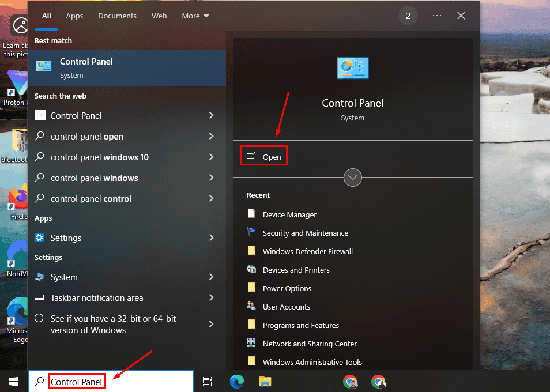550x392 pixels.
Task: Open Task View from the taskbar
Action: pos(208,381)
